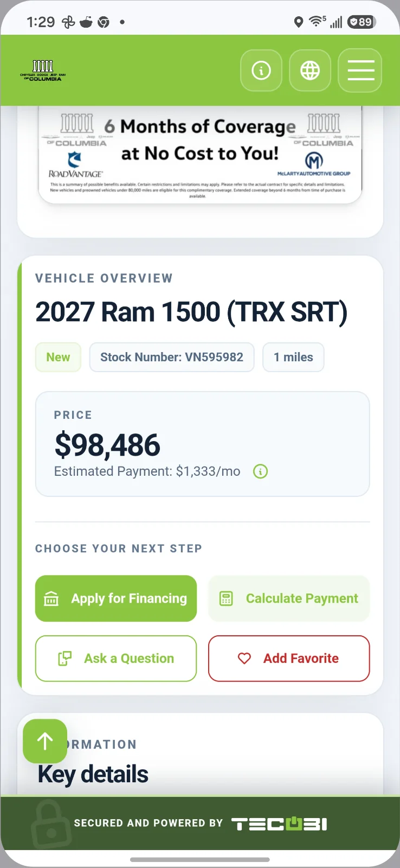Tap the TECOBI logo in footer
The width and height of the screenshot is (400, 868).
point(279,824)
